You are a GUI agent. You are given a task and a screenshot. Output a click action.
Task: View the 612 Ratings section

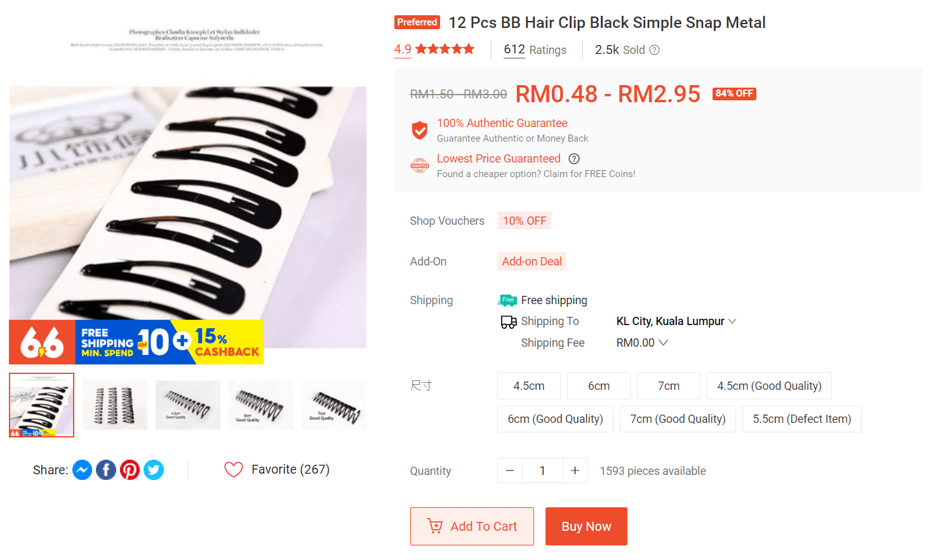coord(535,50)
